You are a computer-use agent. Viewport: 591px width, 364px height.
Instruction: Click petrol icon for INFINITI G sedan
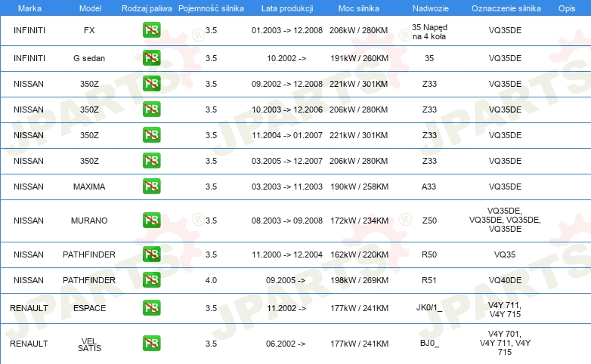(151, 57)
